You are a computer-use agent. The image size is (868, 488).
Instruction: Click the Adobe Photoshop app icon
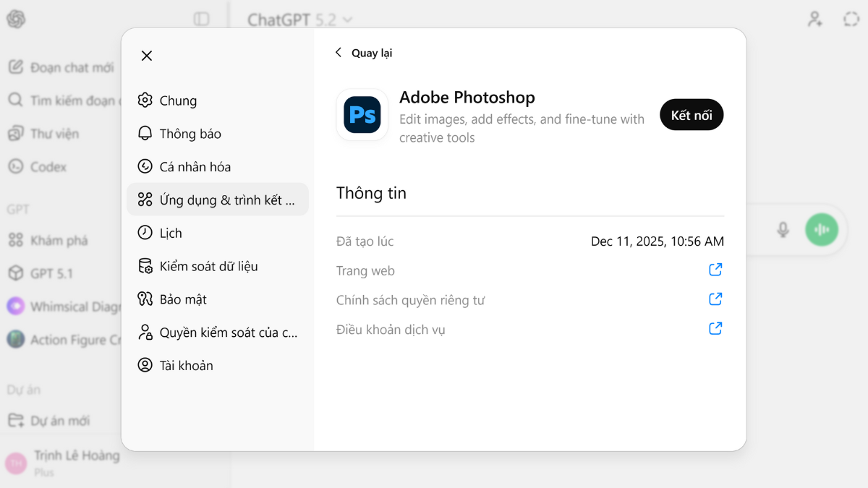click(x=362, y=115)
